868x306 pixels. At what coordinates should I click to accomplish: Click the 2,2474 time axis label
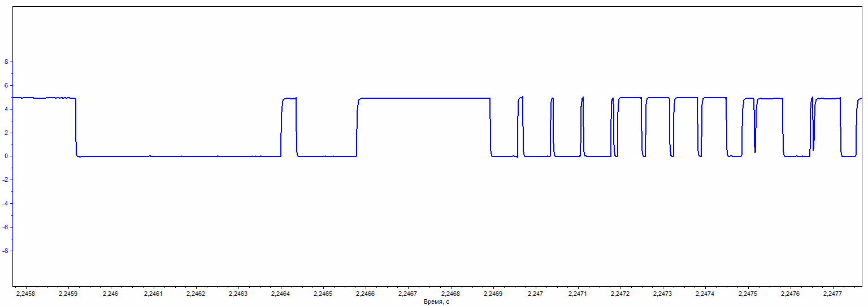click(x=705, y=294)
